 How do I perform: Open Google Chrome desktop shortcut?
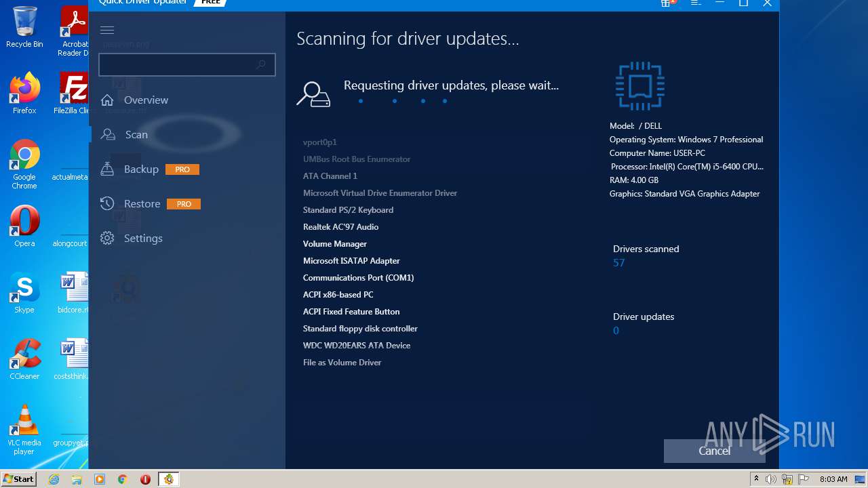click(24, 165)
